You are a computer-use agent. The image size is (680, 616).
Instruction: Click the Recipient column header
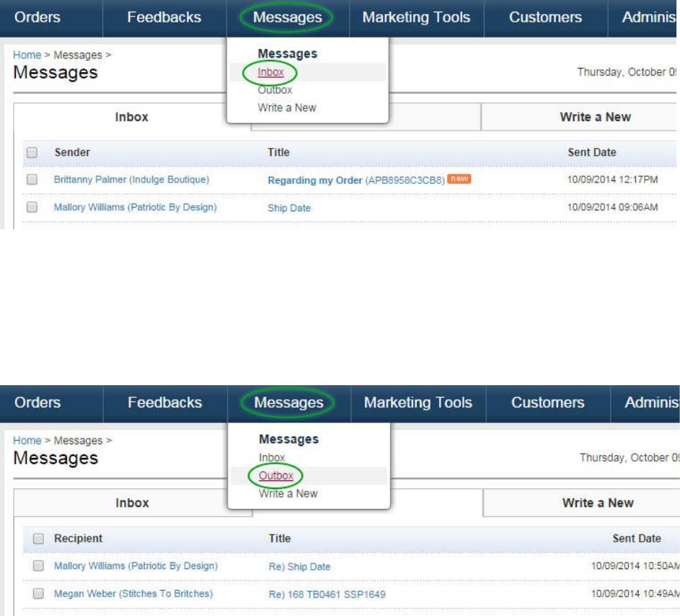click(x=78, y=538)
